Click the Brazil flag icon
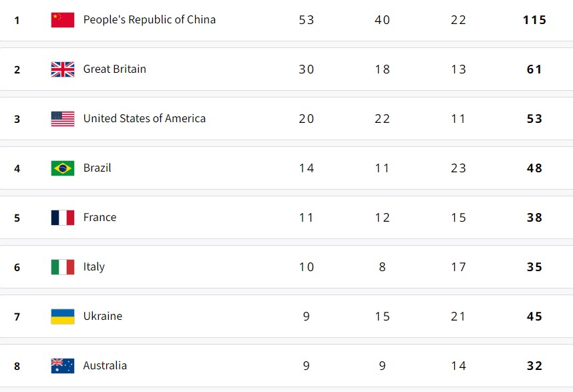 point(63,168)
